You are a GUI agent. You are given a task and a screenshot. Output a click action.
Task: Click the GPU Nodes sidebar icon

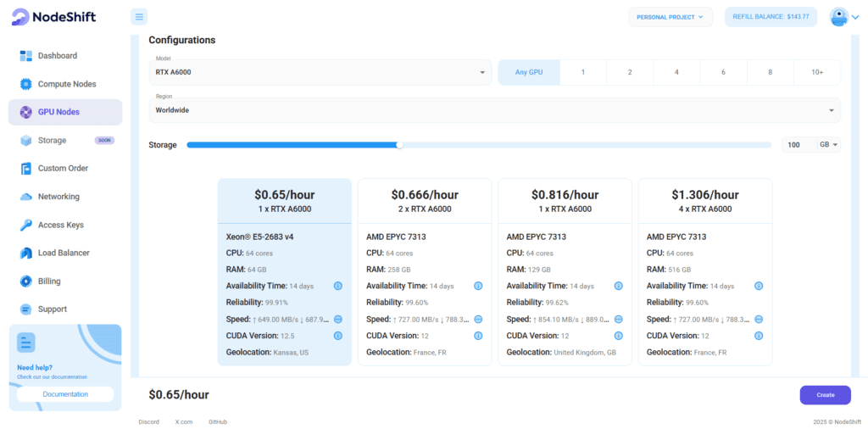point(26,113)
